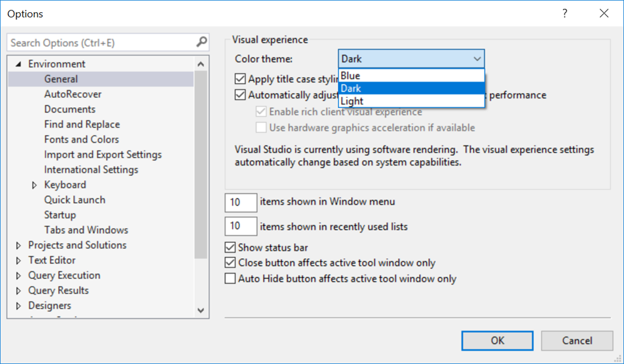The image size is (624, 364).
Task: Select the Startup settings page
Action: pyautogui.click(x=59, y=214)
